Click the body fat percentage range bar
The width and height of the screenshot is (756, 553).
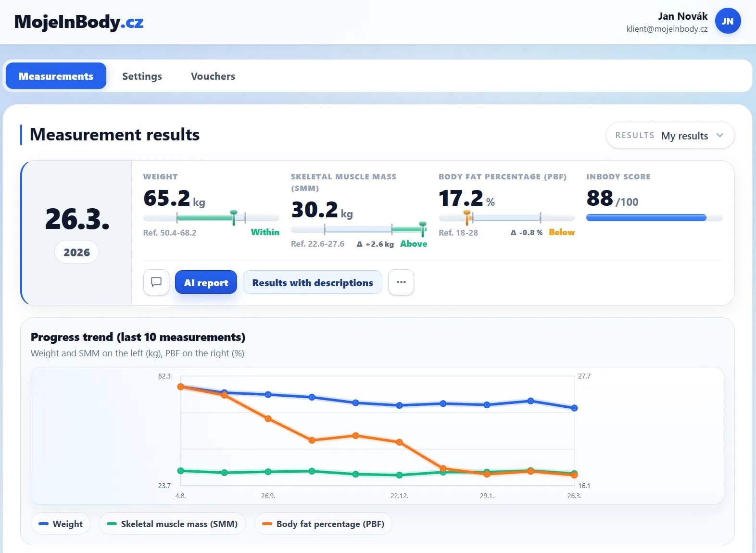point(506,218)
